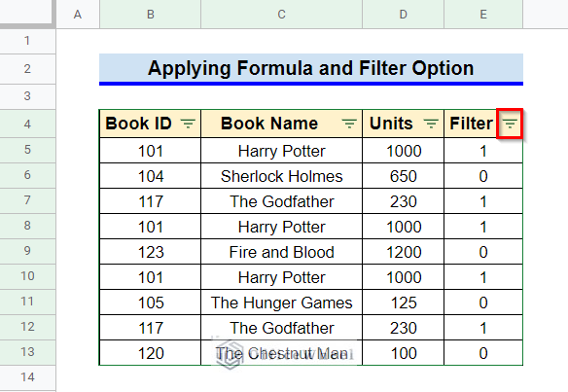Open the Book Name filter icon

(349, 124)
